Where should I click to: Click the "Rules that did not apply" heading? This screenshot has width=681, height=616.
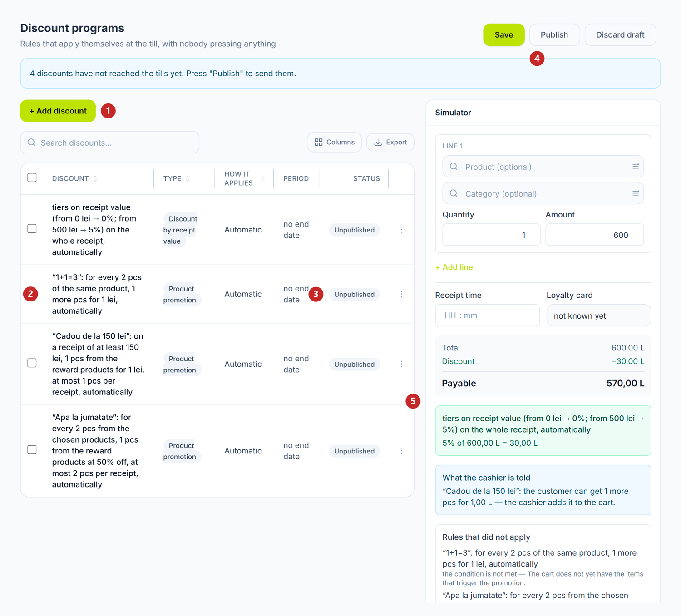[x=486, y=537]
